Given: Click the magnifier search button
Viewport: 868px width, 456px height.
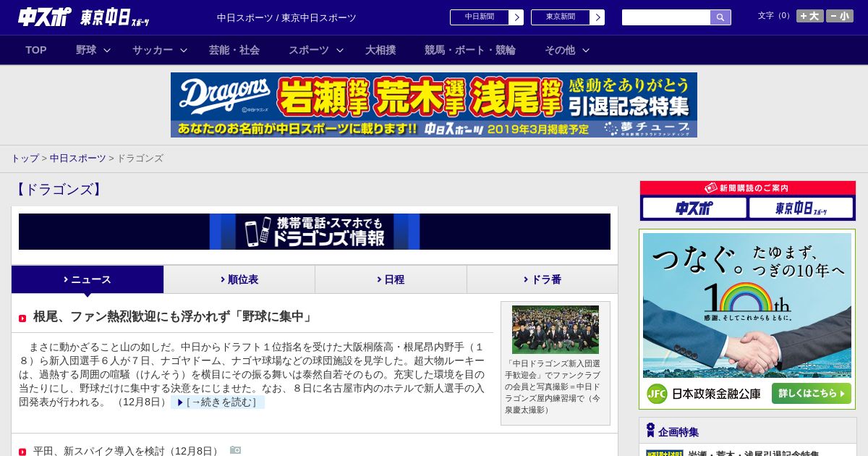Looking at the screenshot, I should tap(720, 17).
